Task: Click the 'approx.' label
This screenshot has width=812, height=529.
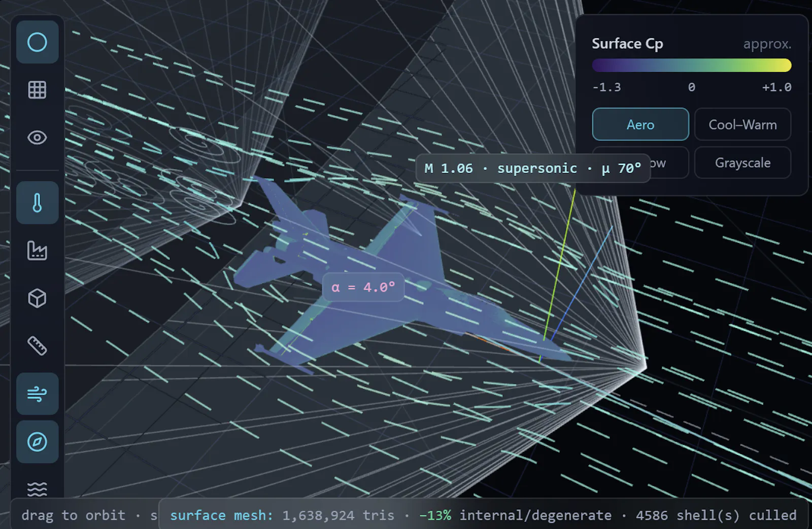Action: [767, 44]
